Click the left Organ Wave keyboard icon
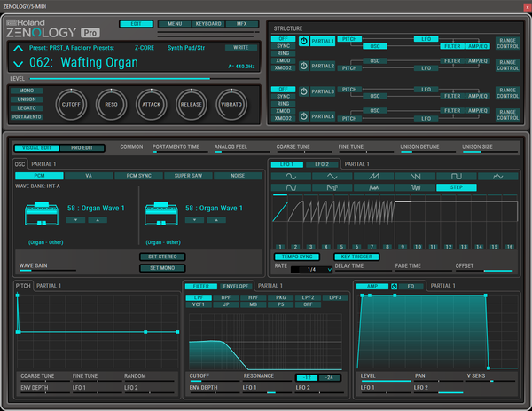The width and height of the screenshot is (532, 411). coord(42,214)
